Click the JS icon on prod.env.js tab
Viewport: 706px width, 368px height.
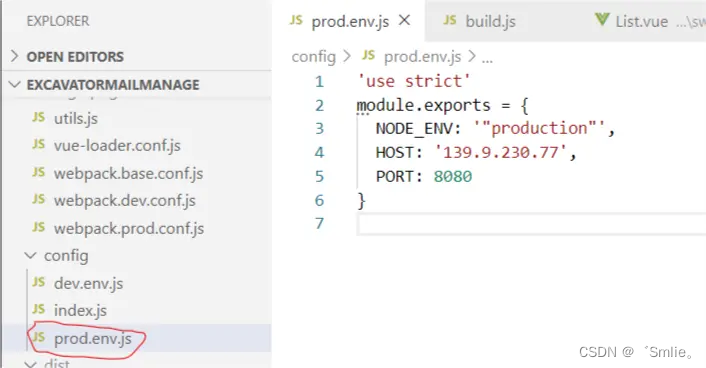pos(296,20)
